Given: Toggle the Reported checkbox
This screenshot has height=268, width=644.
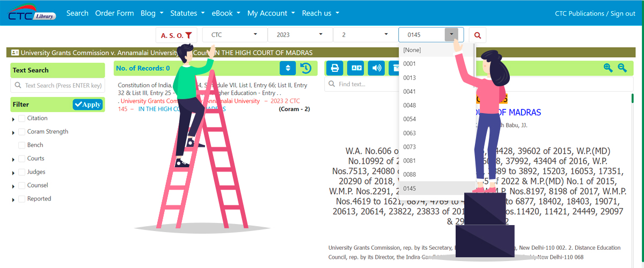Looking at the screenshot, I should pos(22,199).
